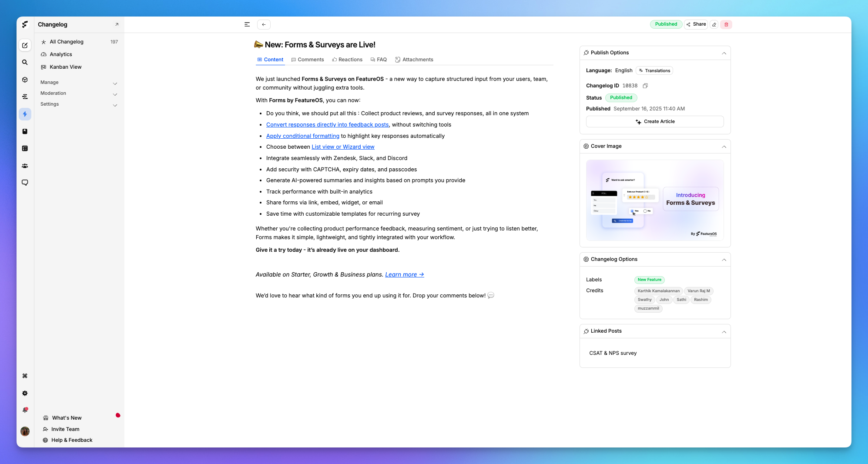Collapse the Publish Options panel
The width and height of the screenshot is (868, 464).
point(724,53)
